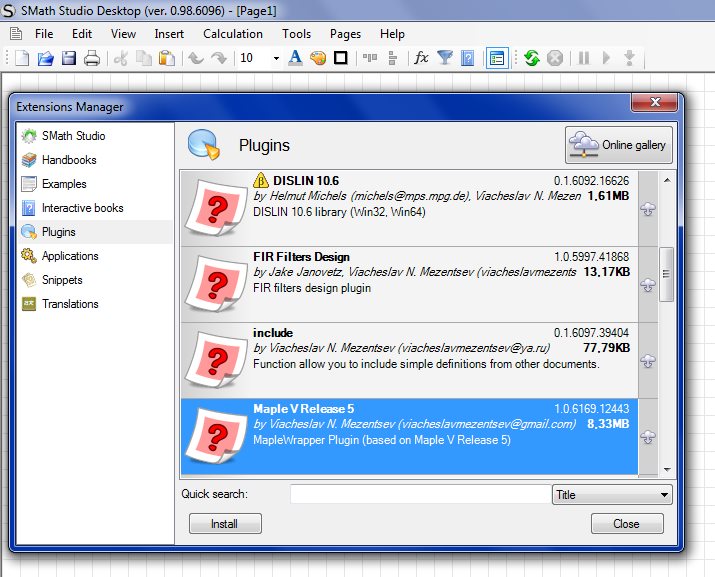Click download cloud icon for include plugin
715x577 pixels.
648,361
